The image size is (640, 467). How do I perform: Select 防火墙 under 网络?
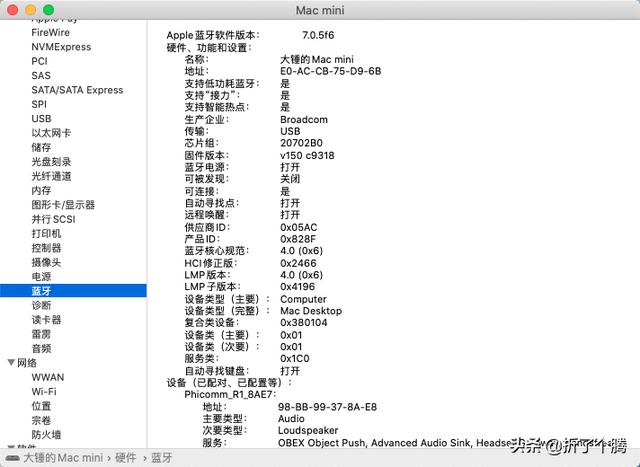(x=46, y=434)
